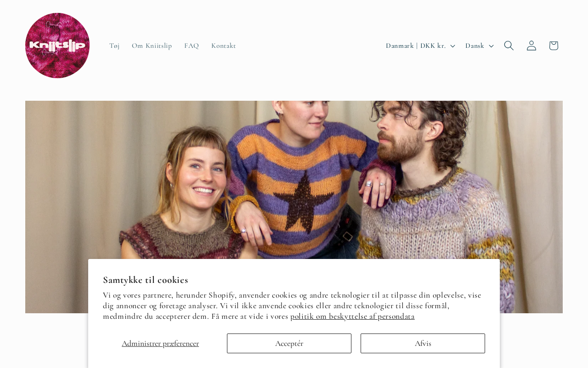Open the FAQ menu link

coord(192,46)
